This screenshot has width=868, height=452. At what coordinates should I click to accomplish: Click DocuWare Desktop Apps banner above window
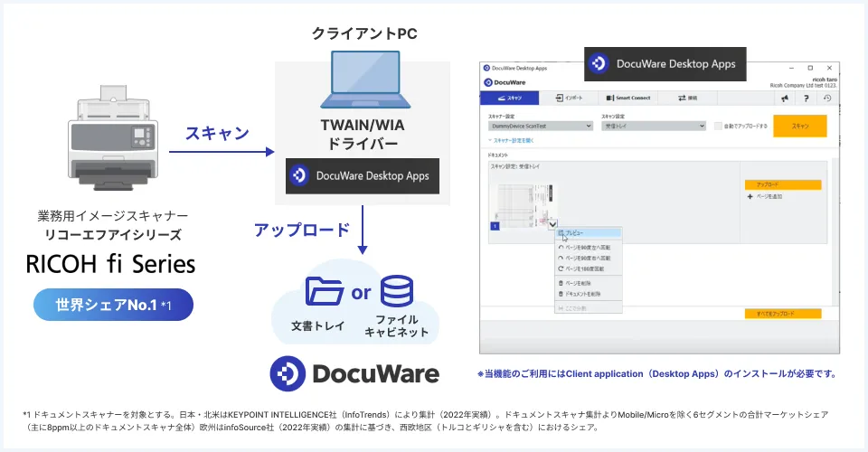665,63
